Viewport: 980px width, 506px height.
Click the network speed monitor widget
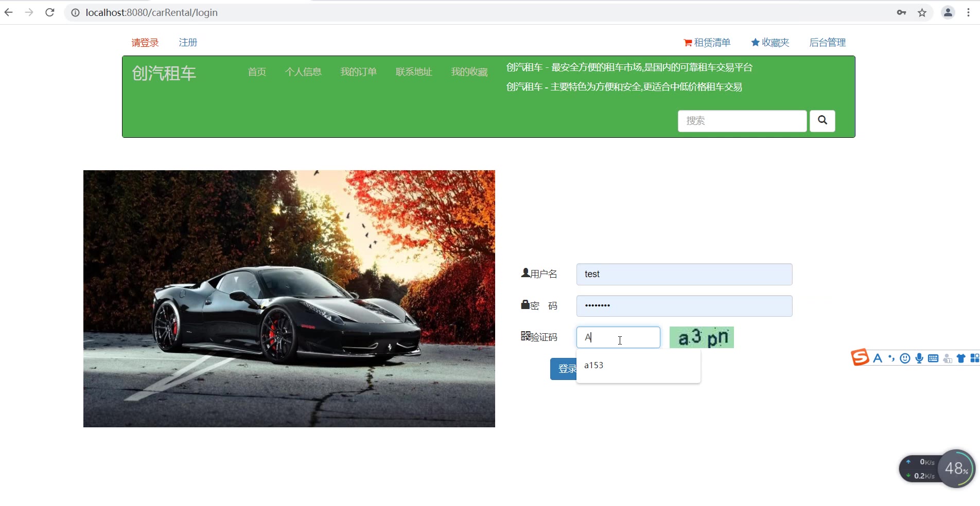[x=921, y=468]
